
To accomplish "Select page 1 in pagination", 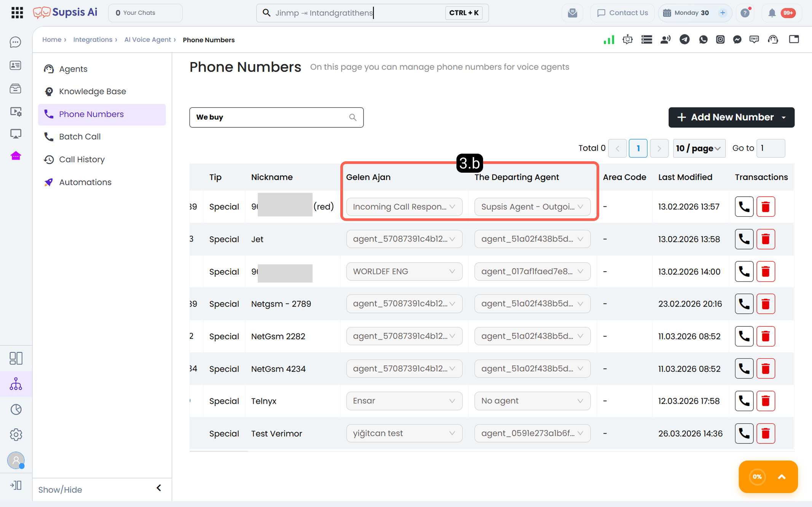I will [638, 148].
